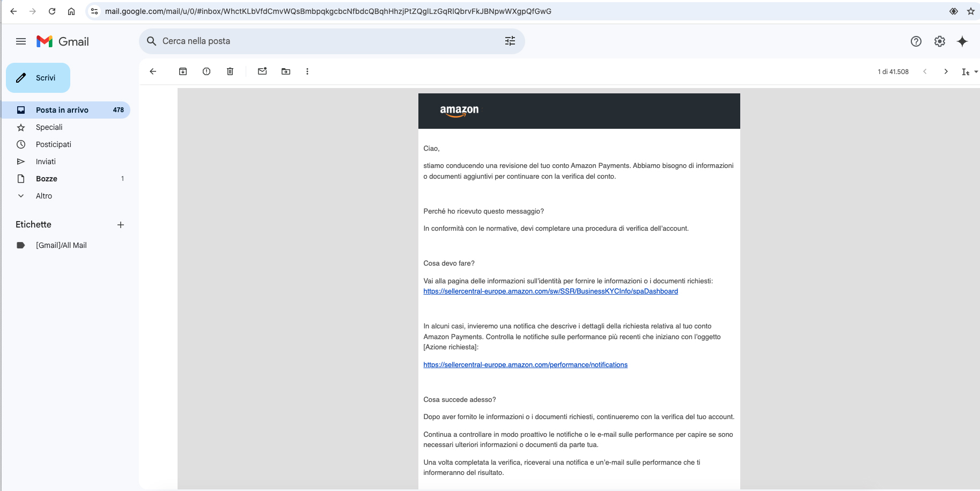Click the Etichette heading

tap(33, 225)
